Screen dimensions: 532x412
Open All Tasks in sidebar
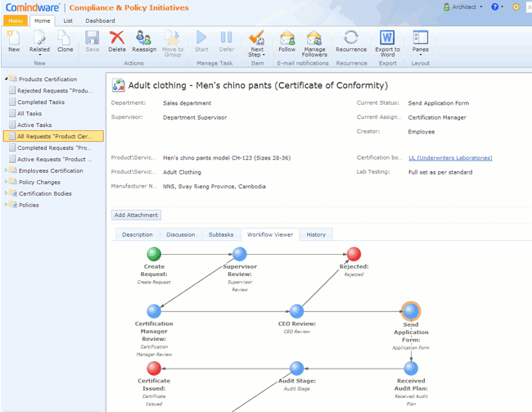pyautogui.click(x=53, y=114)
